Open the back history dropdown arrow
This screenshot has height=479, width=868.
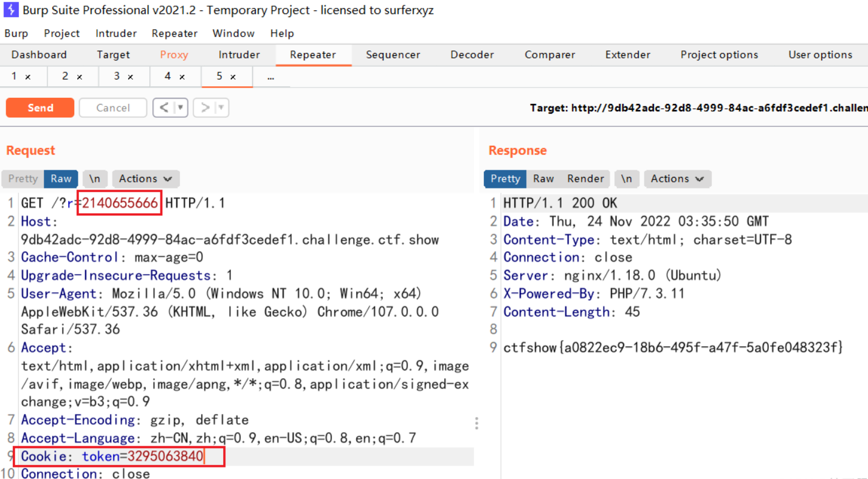tap(181, 108)
